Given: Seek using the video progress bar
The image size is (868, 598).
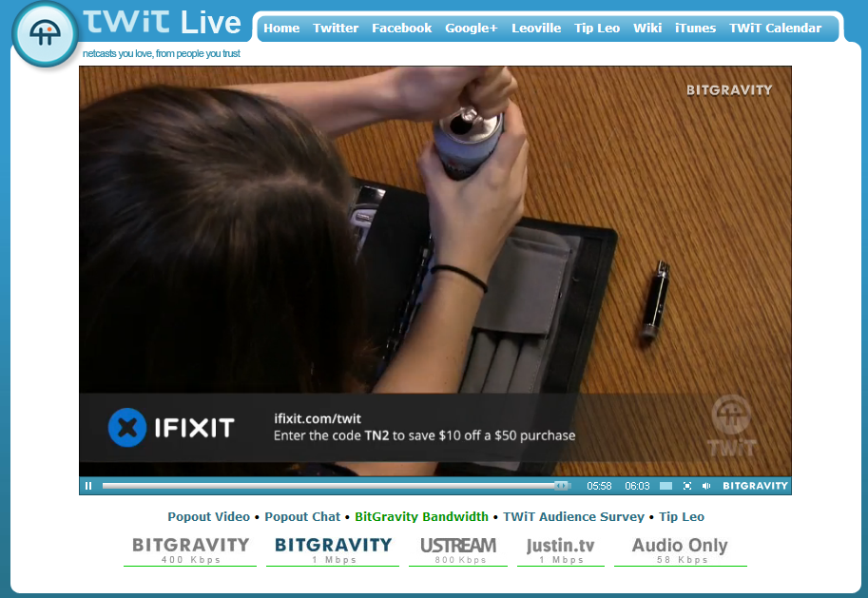Looking at the screenshot, I should (333, 486).
